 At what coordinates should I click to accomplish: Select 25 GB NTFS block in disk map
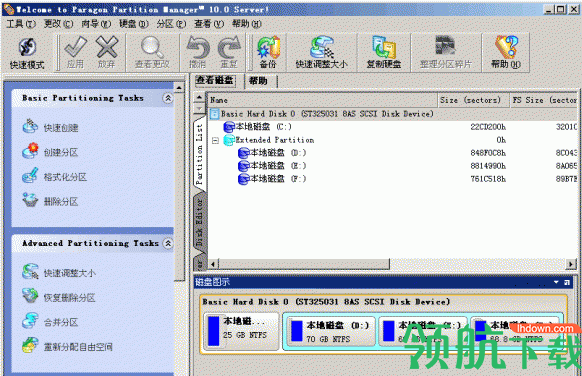tap(241, 331)
